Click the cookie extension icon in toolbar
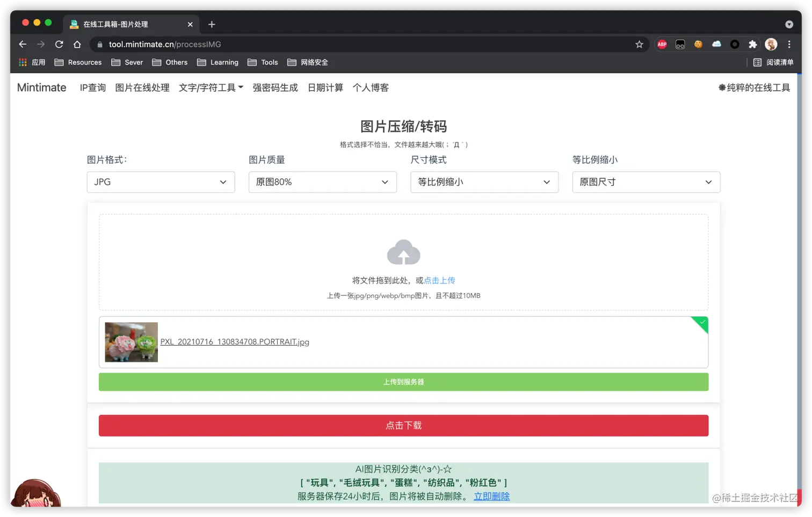The width and height of the screenshot is (812, 517). coord(698,44)
